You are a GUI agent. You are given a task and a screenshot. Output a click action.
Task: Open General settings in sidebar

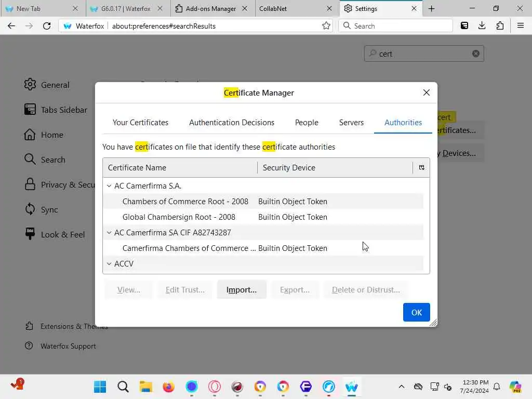(47, 85)
